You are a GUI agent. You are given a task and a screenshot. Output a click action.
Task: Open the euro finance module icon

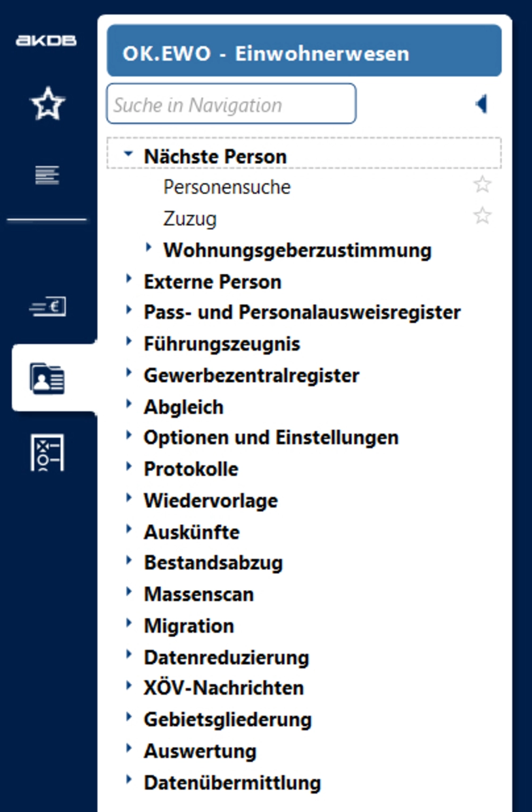tap(48, 307)
